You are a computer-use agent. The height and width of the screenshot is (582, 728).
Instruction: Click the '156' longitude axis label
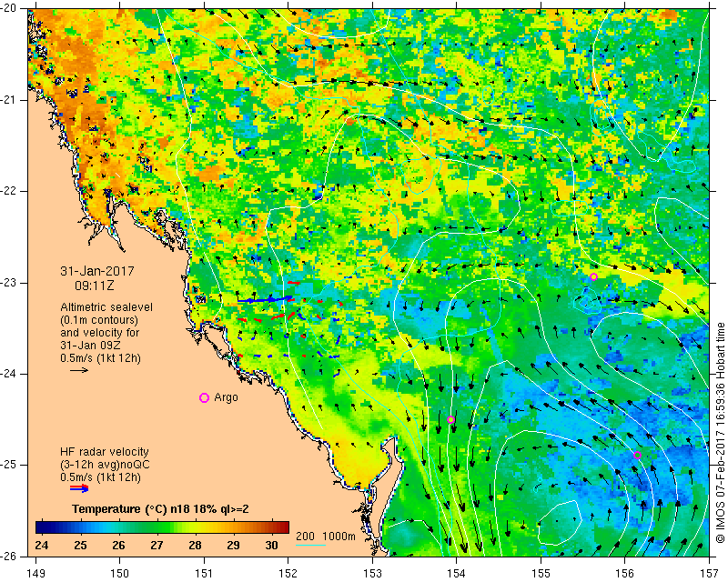625,573
